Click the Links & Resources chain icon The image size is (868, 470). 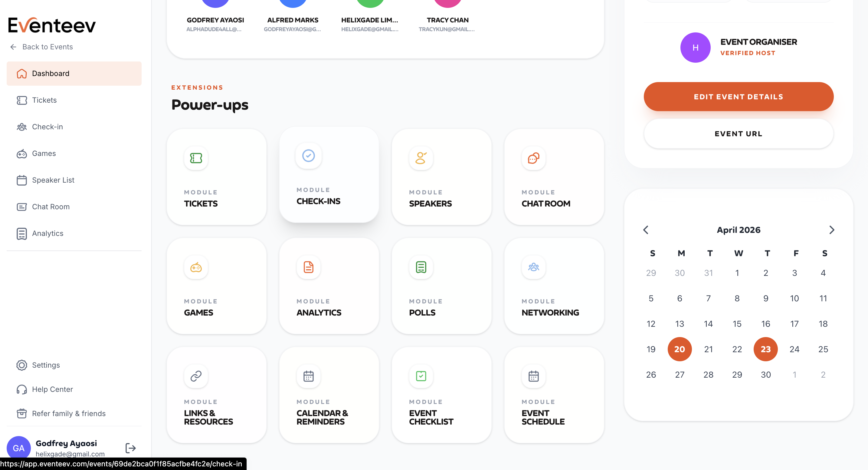(x=196, y=376)
